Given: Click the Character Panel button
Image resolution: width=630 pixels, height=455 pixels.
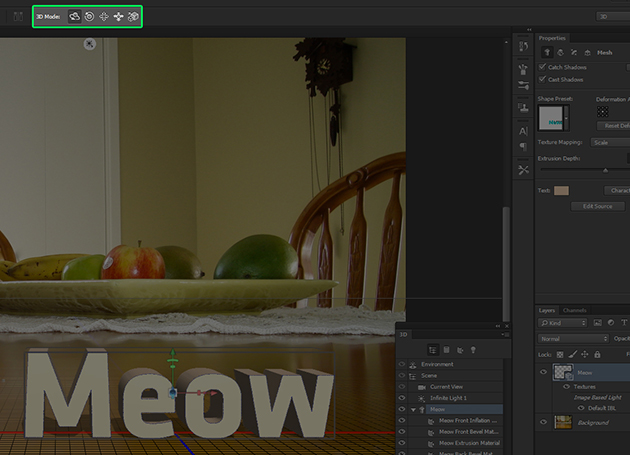Looking at the screenshot, I should point(617,191).
